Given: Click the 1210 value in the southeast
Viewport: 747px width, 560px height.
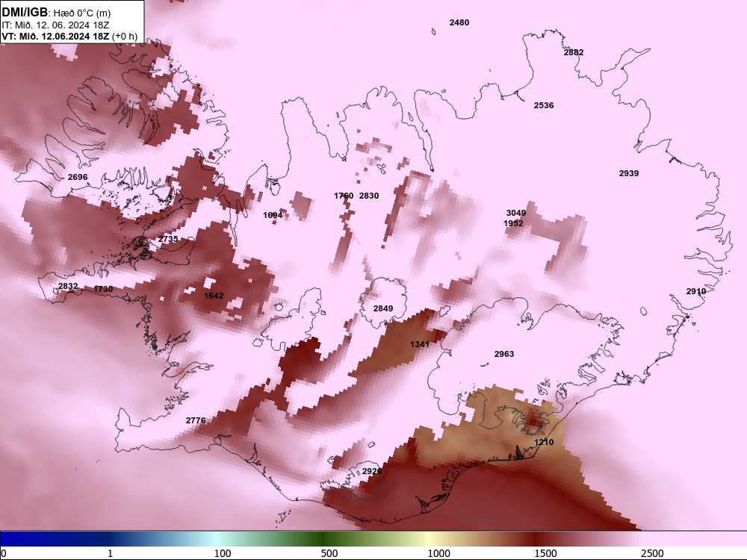Looking at the screenshot, I should (x=544, y=442).
